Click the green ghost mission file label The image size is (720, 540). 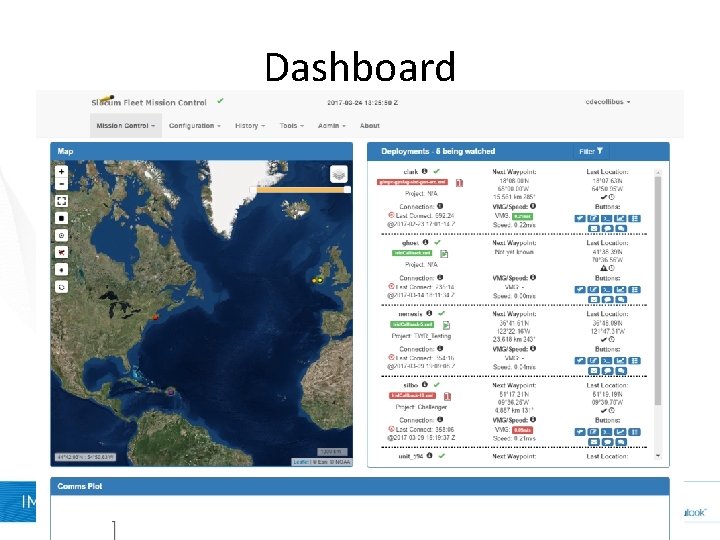[412, 253]
